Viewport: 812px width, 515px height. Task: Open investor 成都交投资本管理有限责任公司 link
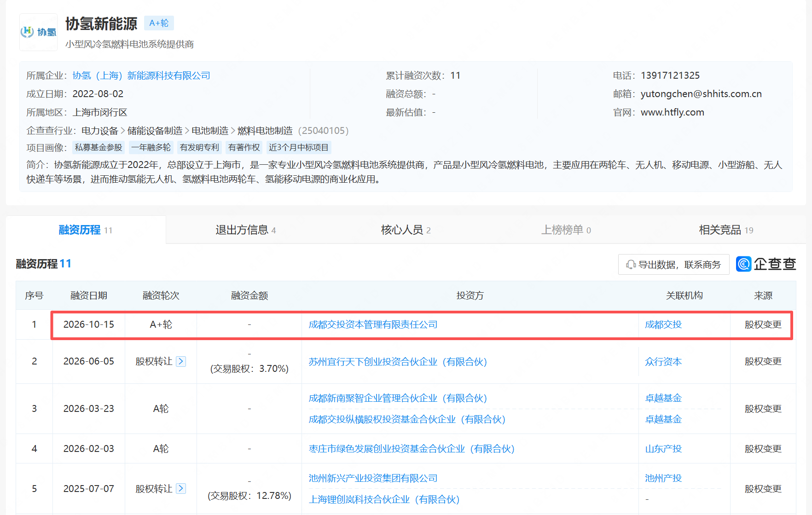(x=373, y=324)
